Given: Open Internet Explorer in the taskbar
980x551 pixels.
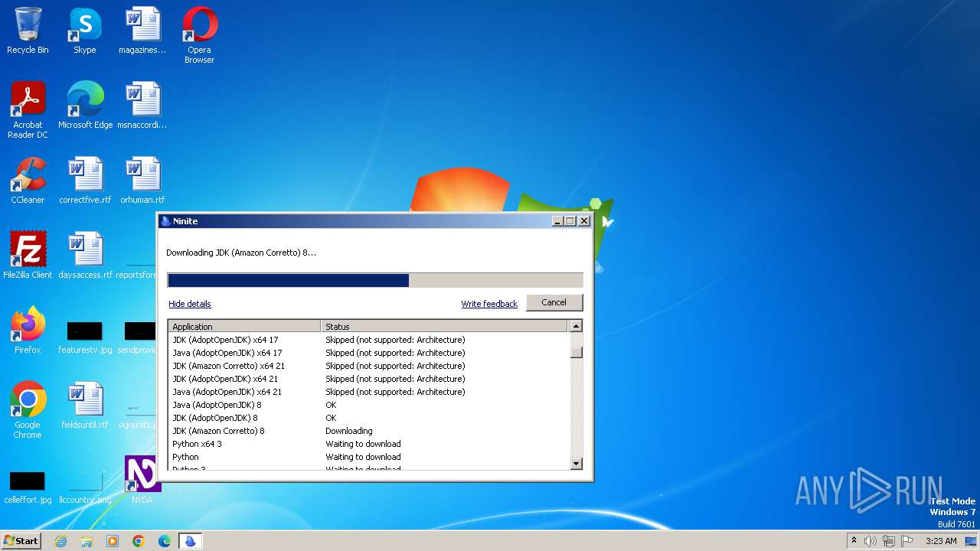Looking at the screenshot, I should 60,541.
